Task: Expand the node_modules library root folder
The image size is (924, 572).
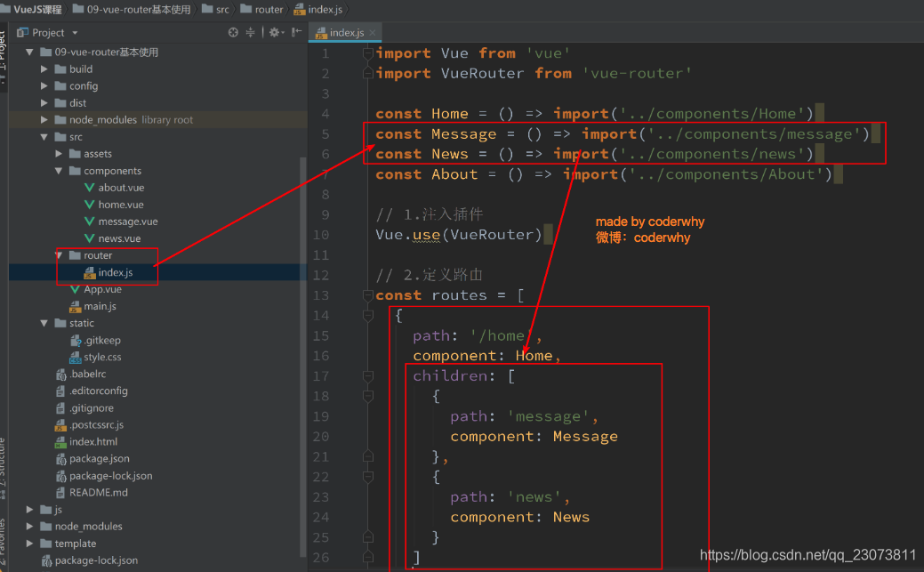Action: [x=44, y=120]
